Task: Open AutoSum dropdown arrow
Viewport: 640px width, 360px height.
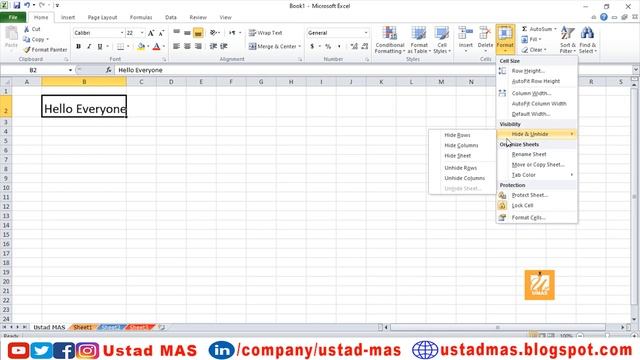Action: [556, 29]
